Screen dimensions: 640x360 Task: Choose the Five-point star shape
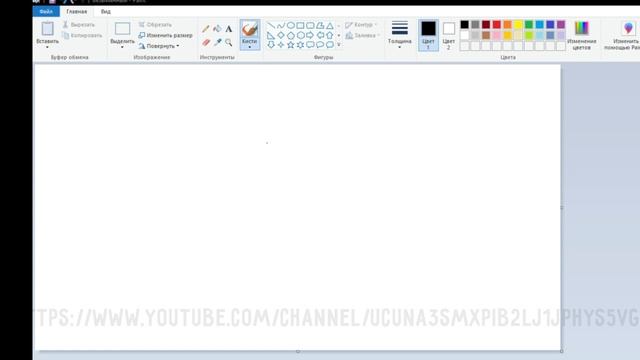pos(291,45)
